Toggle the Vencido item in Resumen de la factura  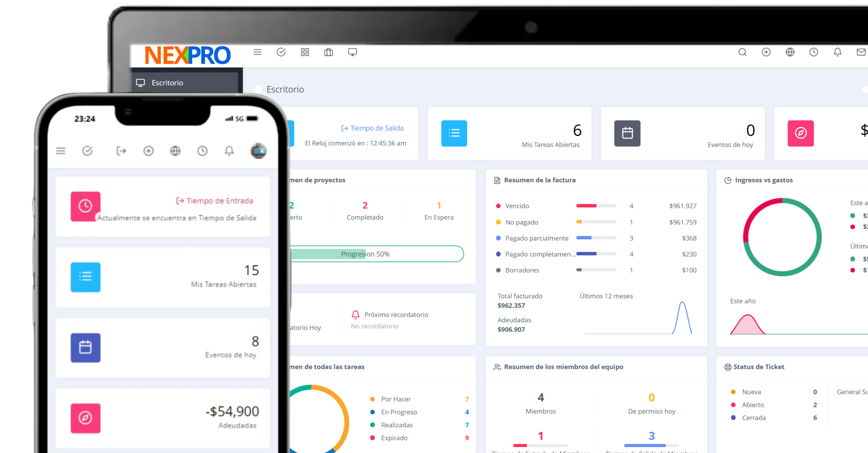pyautogui.click(x=517, y=206)
